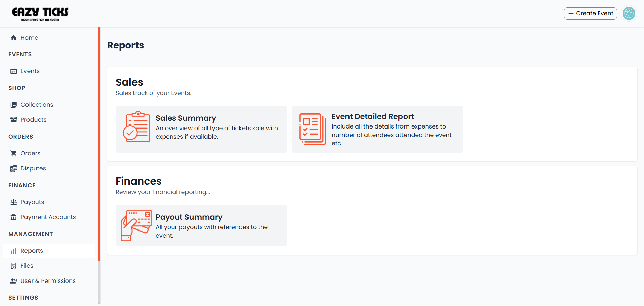644x306 pixels.
Task: Open the Sales Summary report card
Action: [201, 129]
